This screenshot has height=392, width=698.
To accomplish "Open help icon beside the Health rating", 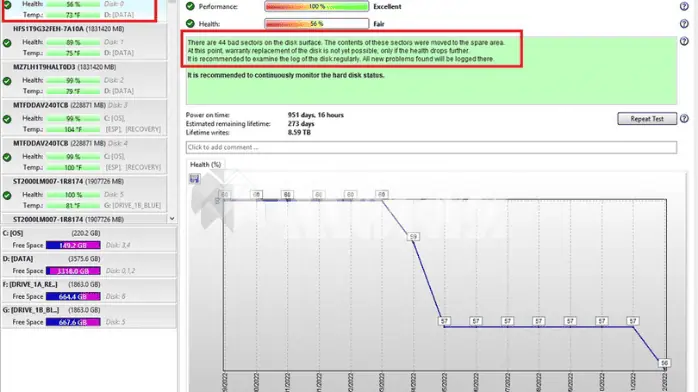I will 684,24.
